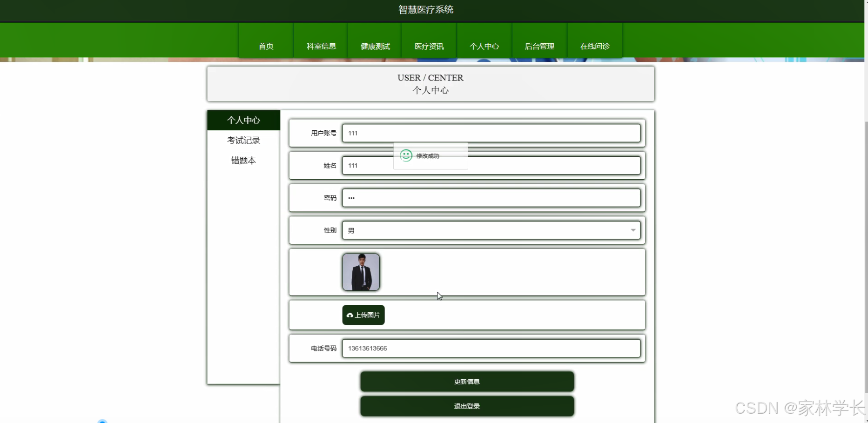Click the 退出登录 button
868x423 pixels.
point(466,406)
